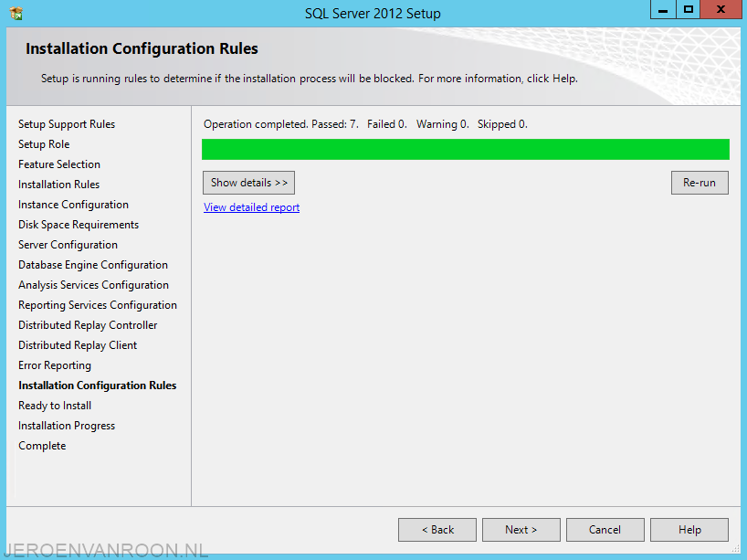
Task: Click the window resize grip corner
Action: click(x=736, y=548)
